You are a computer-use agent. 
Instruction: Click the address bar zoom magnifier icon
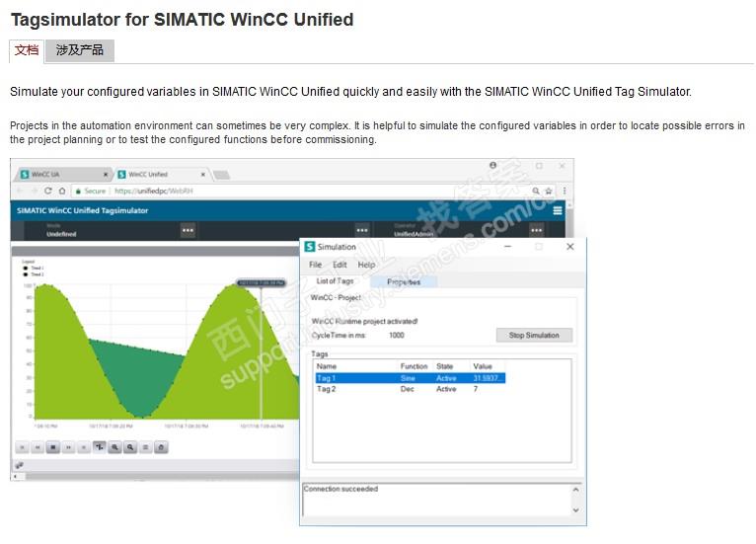tap(536, 191)
